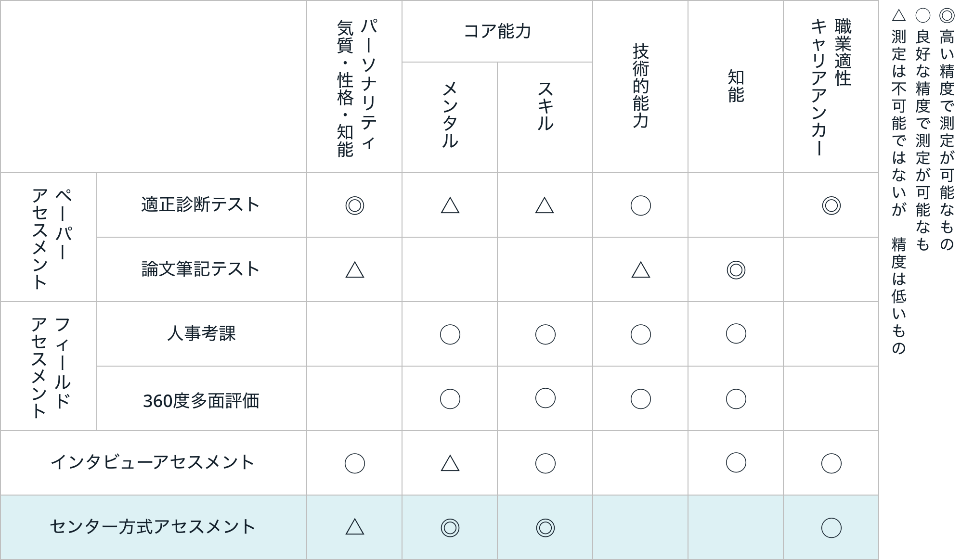
Task: Click double circle for 適正診断テスト under パーソナリティ
Action: [355, 206]
